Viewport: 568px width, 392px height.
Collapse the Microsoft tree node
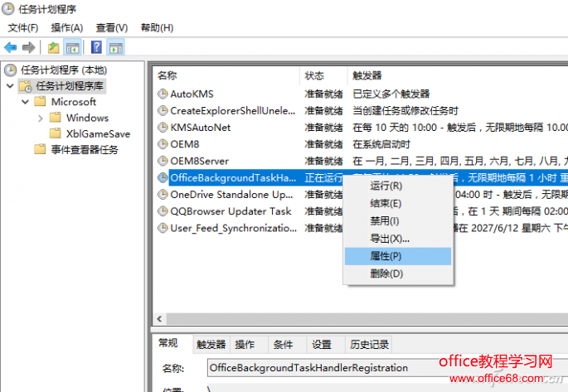pos(25,102)
